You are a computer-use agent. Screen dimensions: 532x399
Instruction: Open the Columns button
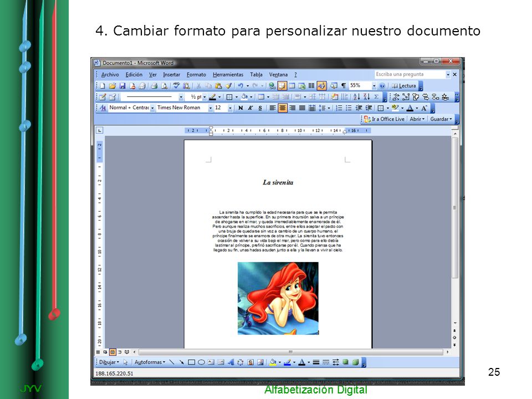(x=311, y=86)
